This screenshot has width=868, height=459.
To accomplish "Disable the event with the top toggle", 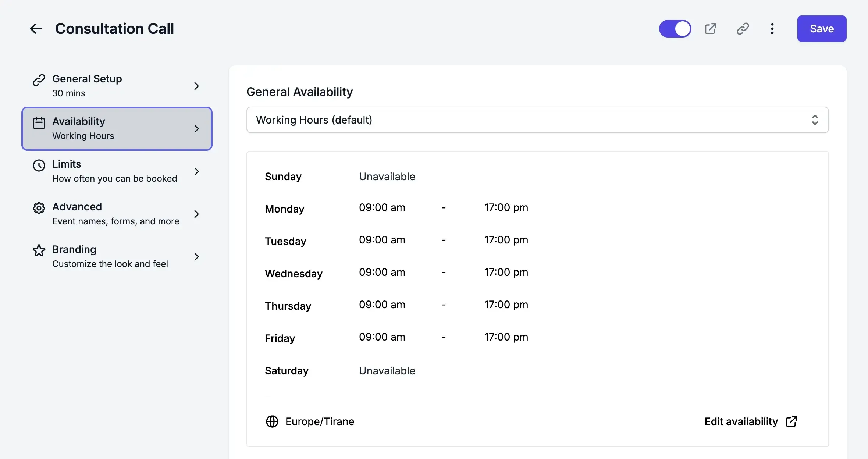I will 675,28.
